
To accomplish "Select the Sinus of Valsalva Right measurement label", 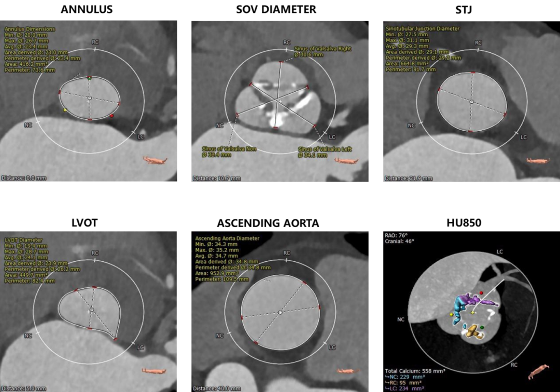I will pos(321,51).
